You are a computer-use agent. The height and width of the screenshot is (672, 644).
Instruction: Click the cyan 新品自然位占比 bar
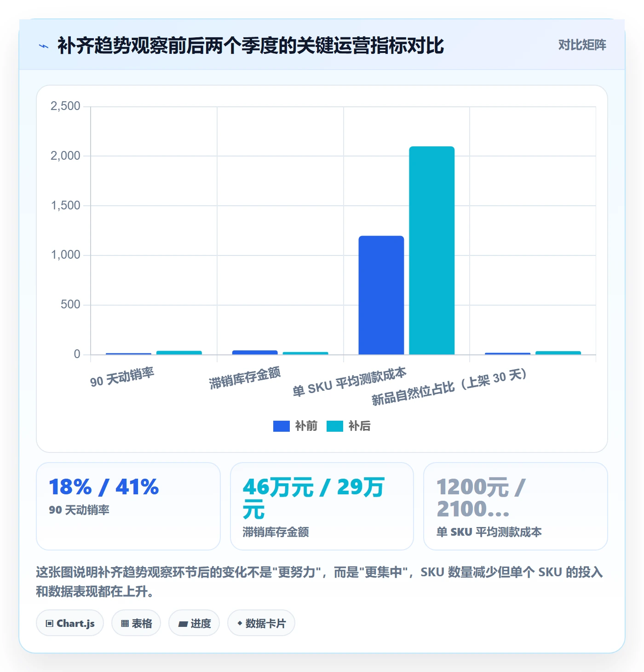[x=558, y=353]
